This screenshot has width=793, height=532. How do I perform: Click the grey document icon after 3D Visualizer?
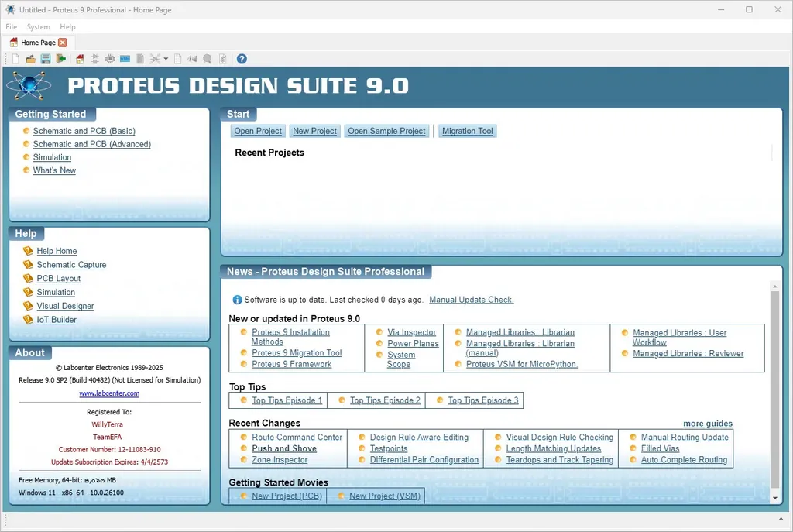tap(140, 59)
